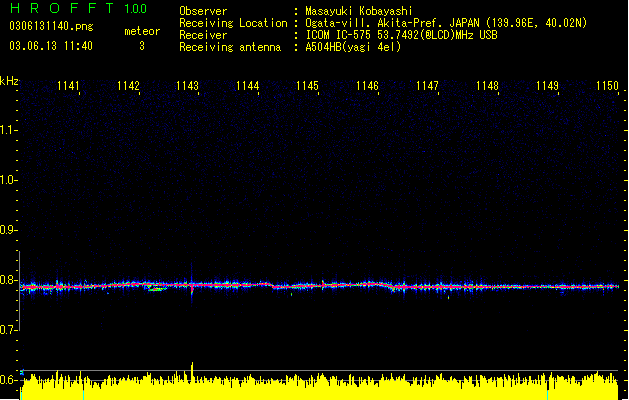Click the 0.7 kHz frequency tick
This screenshot has height=400, width=629.
click(x=8, y=330)
